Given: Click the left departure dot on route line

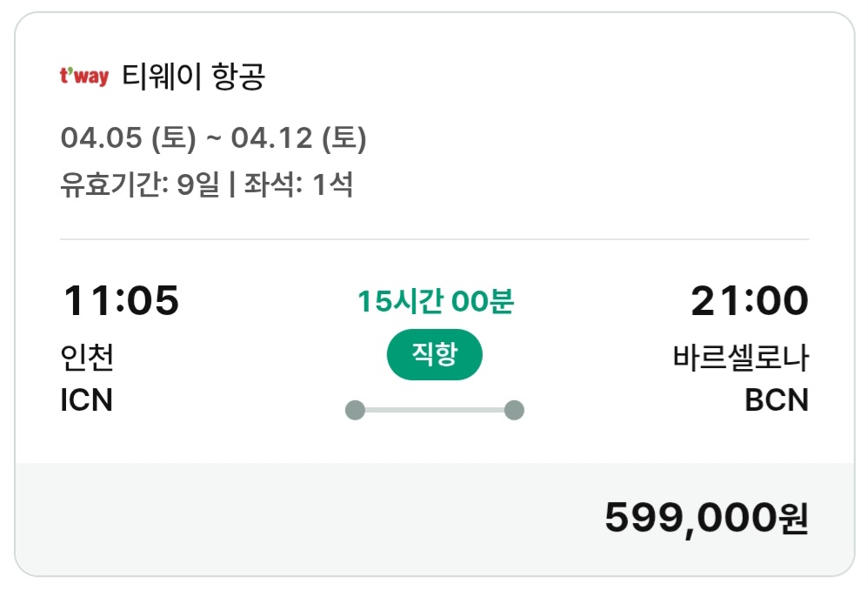Looking at the screenshot, I should (355, 410).
